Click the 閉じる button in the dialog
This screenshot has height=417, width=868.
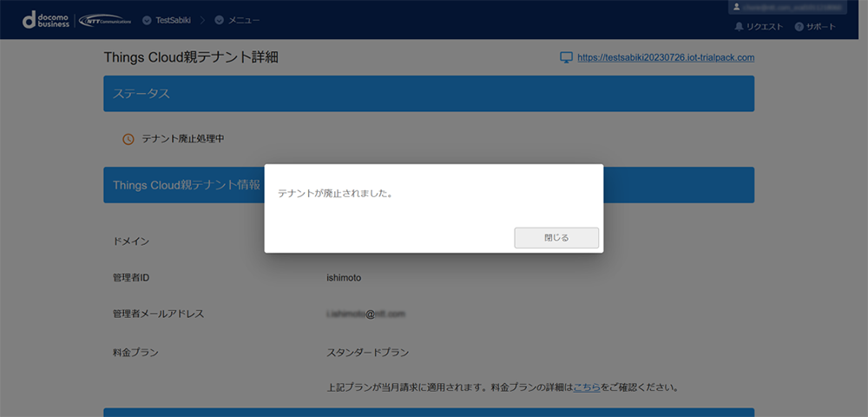556,237
